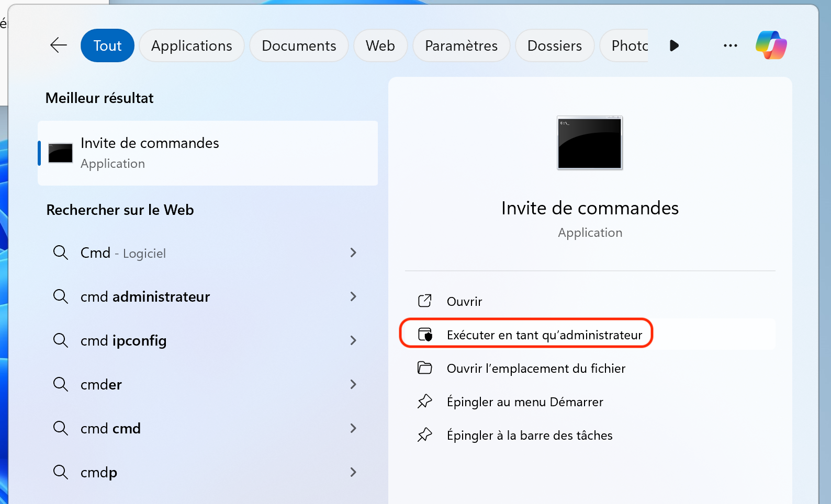The width and height of the screenshot is (831, 504).
Task: Search the web for 'cmder'
Action: [x=102, y=385]
